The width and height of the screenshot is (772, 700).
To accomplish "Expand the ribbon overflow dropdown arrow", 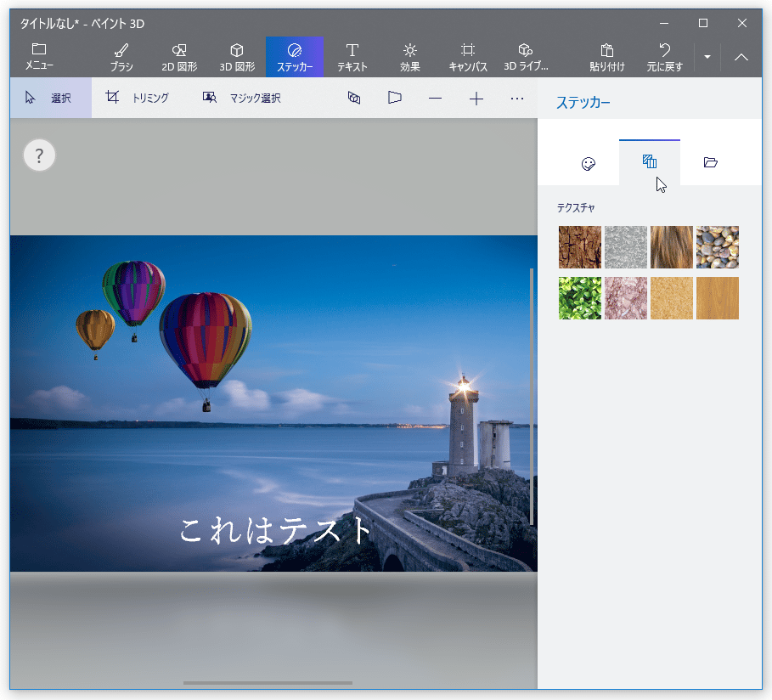I will coord(707,57).
